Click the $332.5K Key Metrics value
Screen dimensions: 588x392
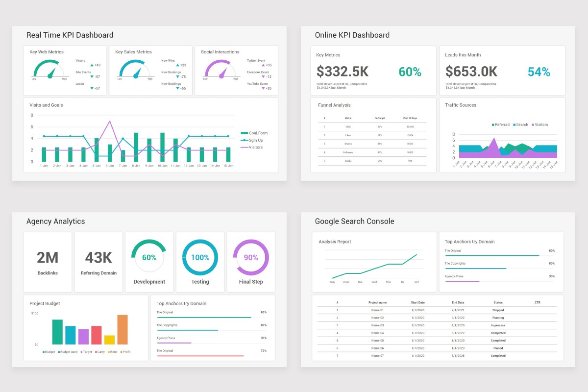click(x=343, y=72)
